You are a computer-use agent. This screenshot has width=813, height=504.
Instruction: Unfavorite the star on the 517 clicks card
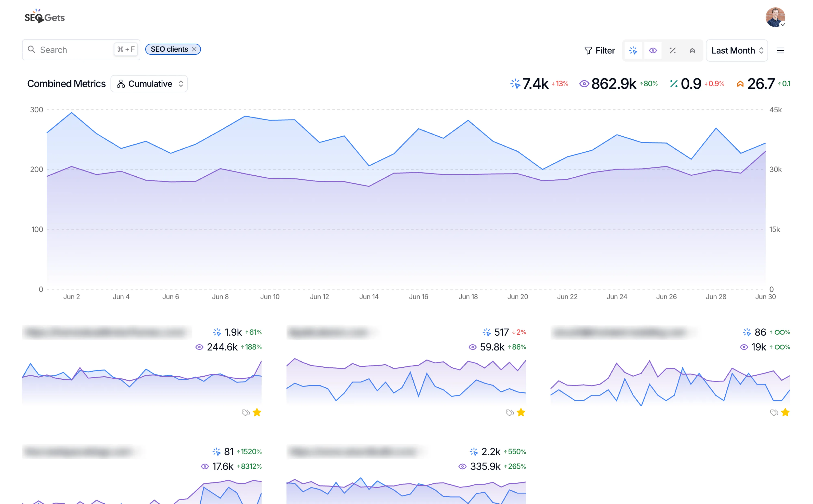point(521,412)
